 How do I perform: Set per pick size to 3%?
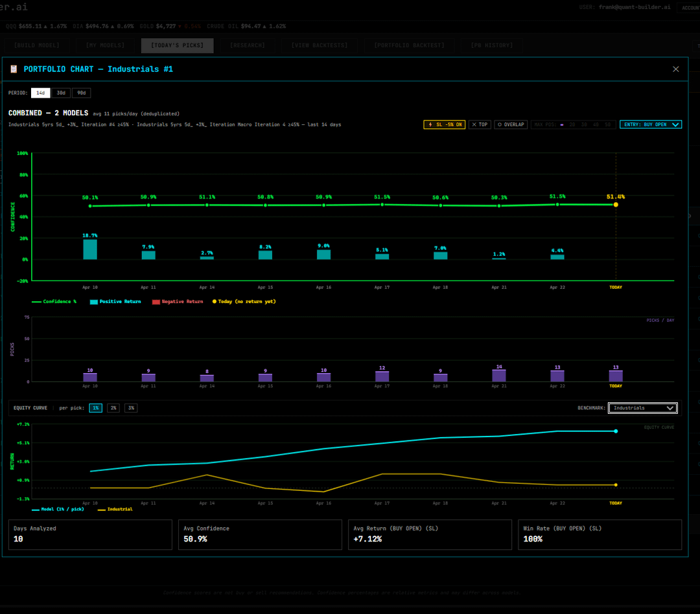[x=130, y=408]
